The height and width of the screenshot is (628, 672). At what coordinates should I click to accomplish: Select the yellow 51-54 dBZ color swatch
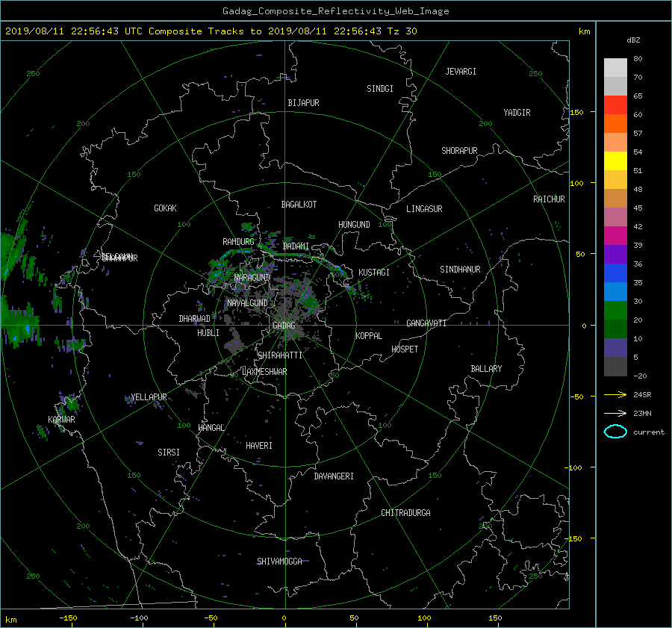tap(615, 161)
